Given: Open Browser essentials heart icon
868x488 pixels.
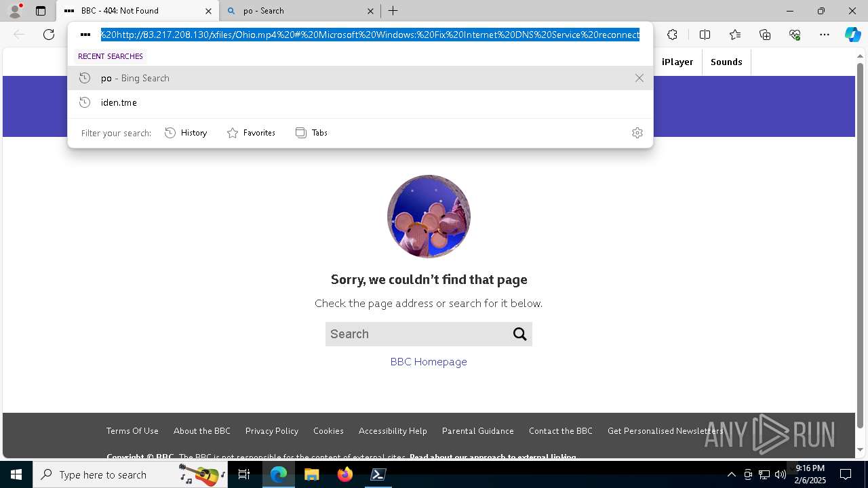Looking at the screenshot, I should (x=795, y=35).
